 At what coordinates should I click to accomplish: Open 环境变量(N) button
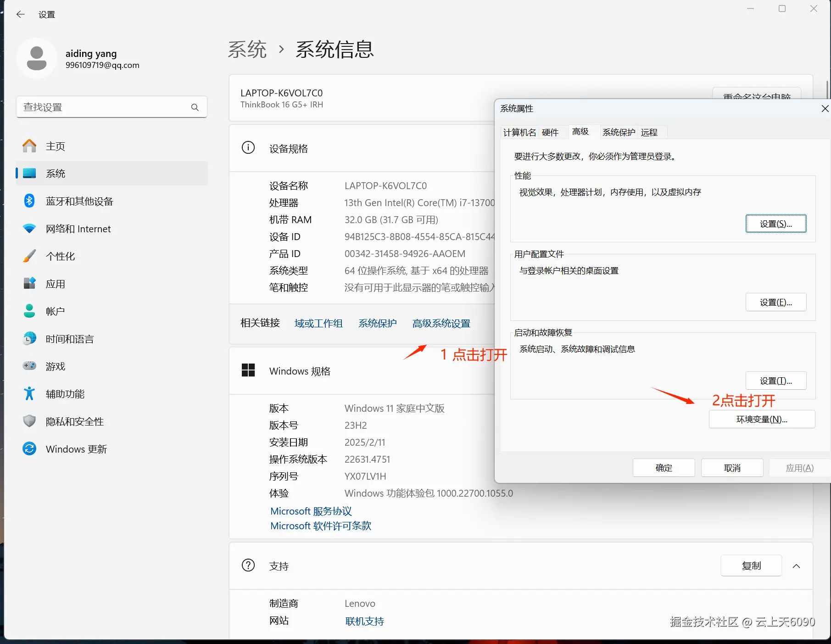pos(762,419)
